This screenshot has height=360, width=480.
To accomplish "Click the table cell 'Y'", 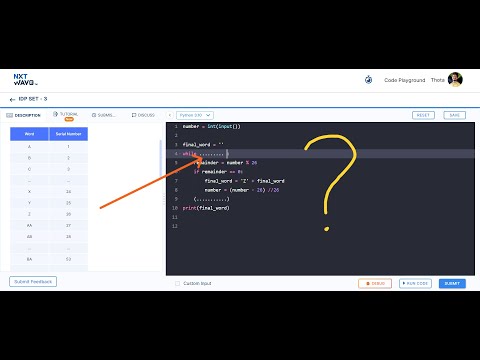I will (29, 203).
